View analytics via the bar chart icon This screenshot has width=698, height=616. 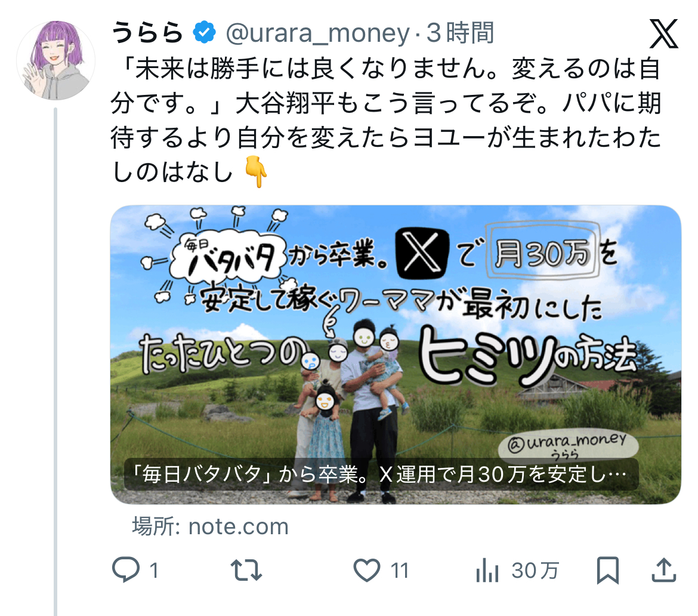[x=487, y=571]
